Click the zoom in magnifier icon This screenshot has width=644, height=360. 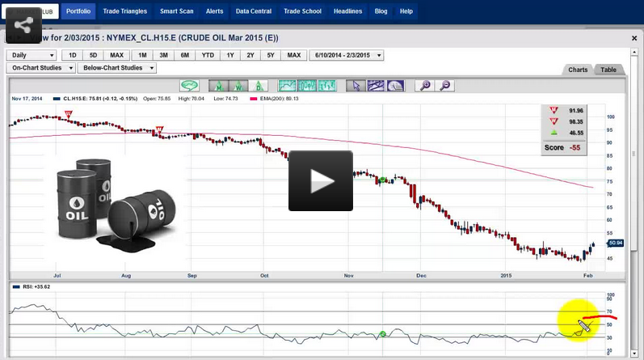tap(424, 85)
